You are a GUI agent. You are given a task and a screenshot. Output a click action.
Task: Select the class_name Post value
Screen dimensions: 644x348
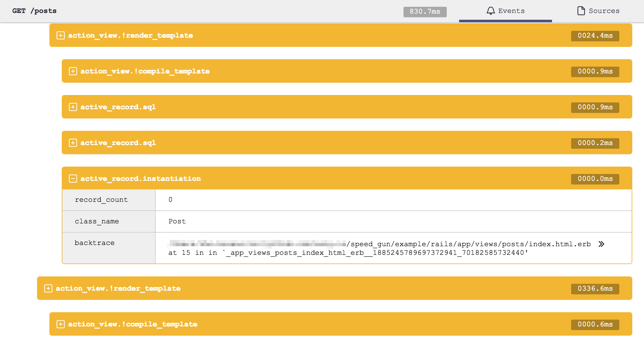pyautogui.click(x=177, y=222)
